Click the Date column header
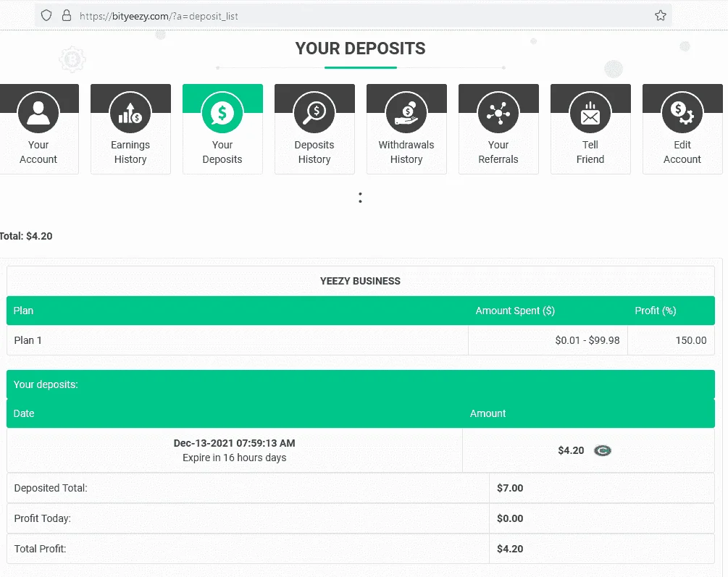 [24, 413]
